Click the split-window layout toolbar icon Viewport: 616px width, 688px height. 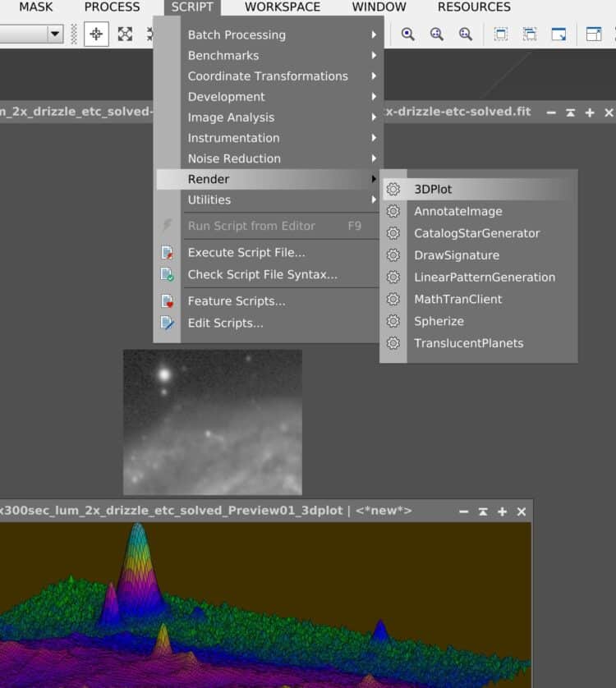tap(594, 34)
